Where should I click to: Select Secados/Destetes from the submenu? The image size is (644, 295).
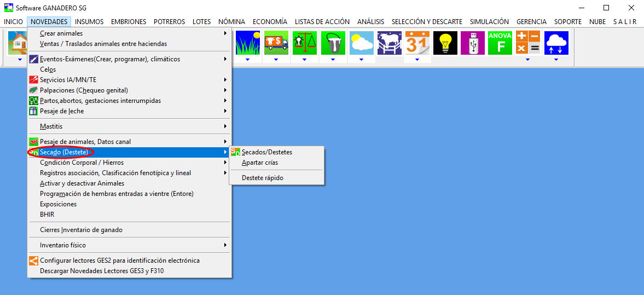pos(266,152)
